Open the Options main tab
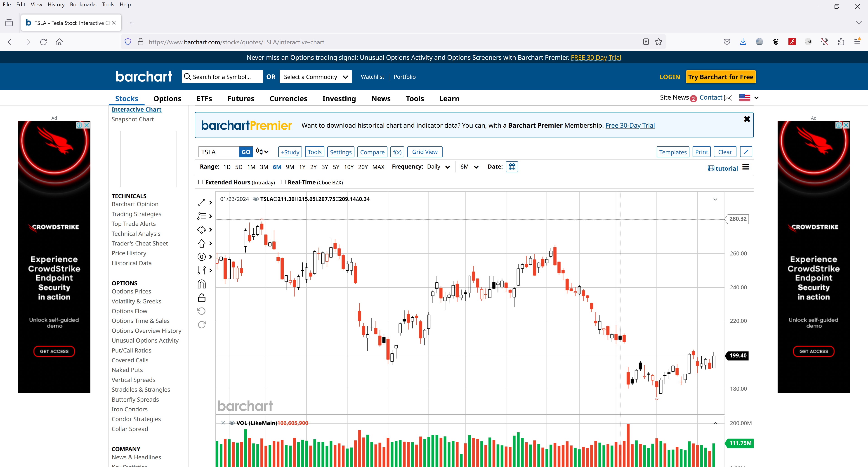 coord(167,98)
